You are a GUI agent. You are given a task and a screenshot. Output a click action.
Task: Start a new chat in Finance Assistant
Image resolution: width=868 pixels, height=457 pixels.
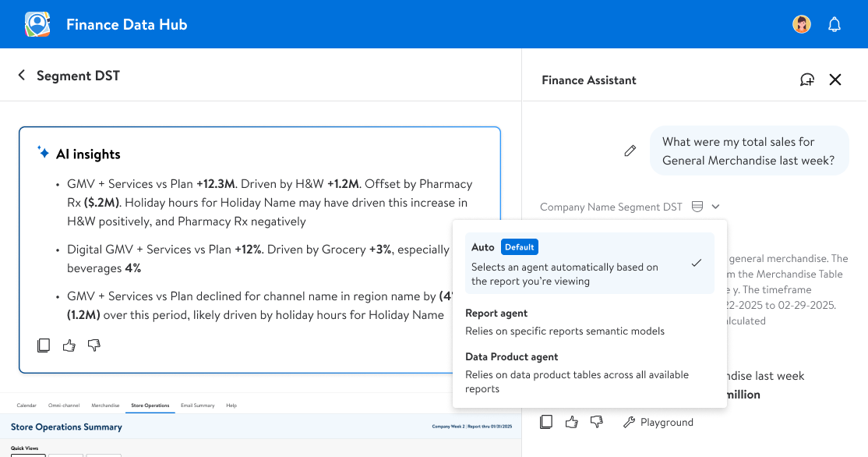(807, 80)
